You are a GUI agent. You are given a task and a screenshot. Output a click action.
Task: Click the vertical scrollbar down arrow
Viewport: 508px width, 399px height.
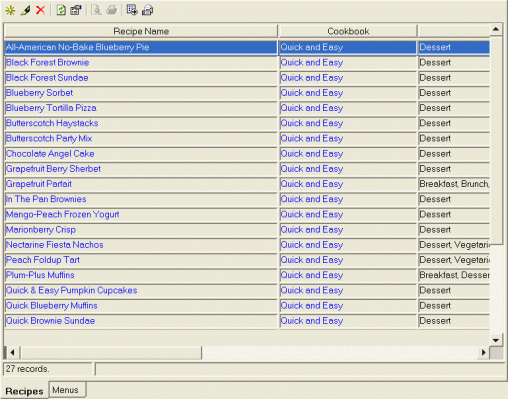pyautogui.click(x=496, y=340)
